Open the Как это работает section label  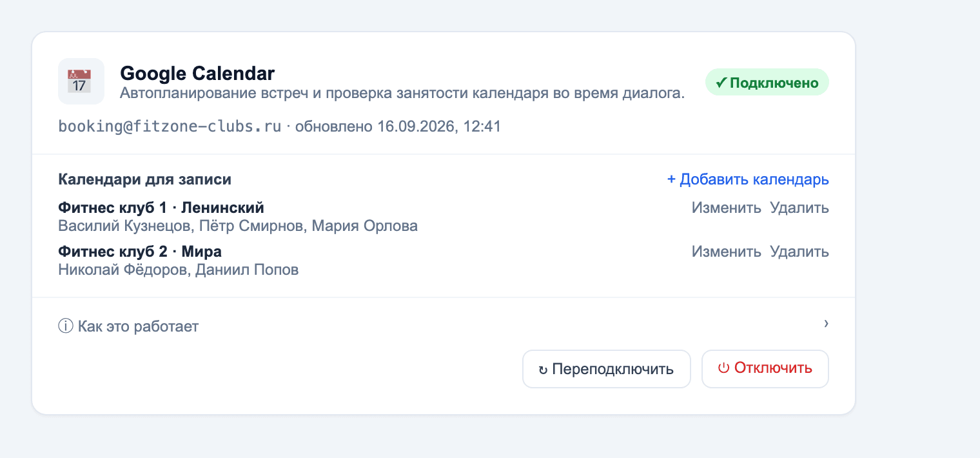[138, 326]
